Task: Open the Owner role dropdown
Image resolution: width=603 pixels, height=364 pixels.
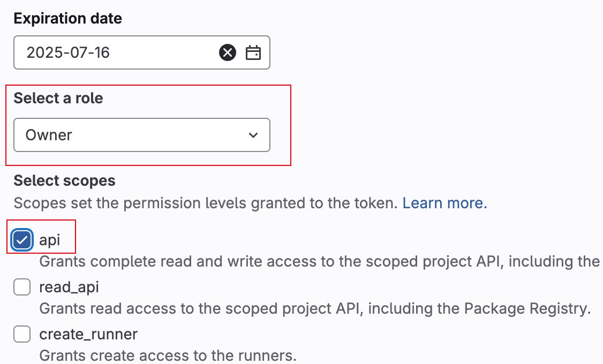Action: click(x=141, y=135)
